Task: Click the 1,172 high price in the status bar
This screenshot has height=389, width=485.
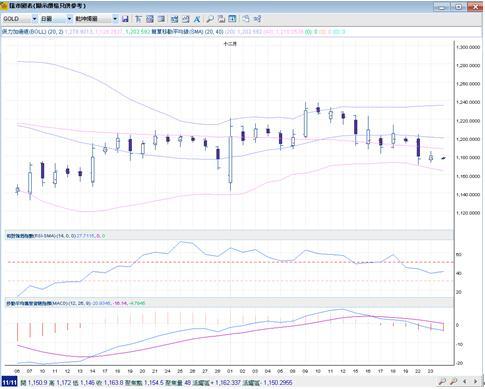Action: coord(65,382)
